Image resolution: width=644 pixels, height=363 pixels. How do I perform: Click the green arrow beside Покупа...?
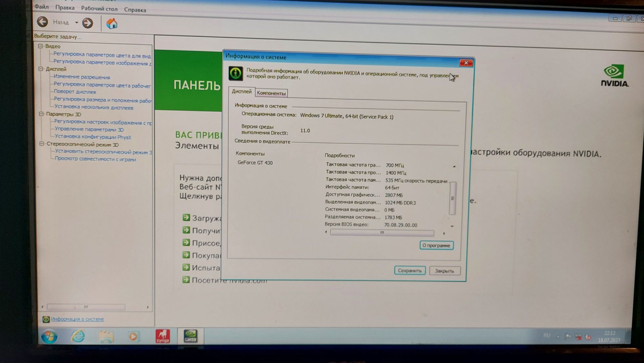[186, 255]
